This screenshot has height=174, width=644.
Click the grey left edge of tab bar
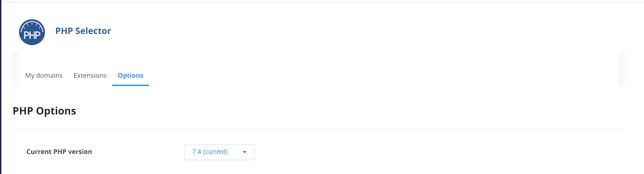(16, 69)
